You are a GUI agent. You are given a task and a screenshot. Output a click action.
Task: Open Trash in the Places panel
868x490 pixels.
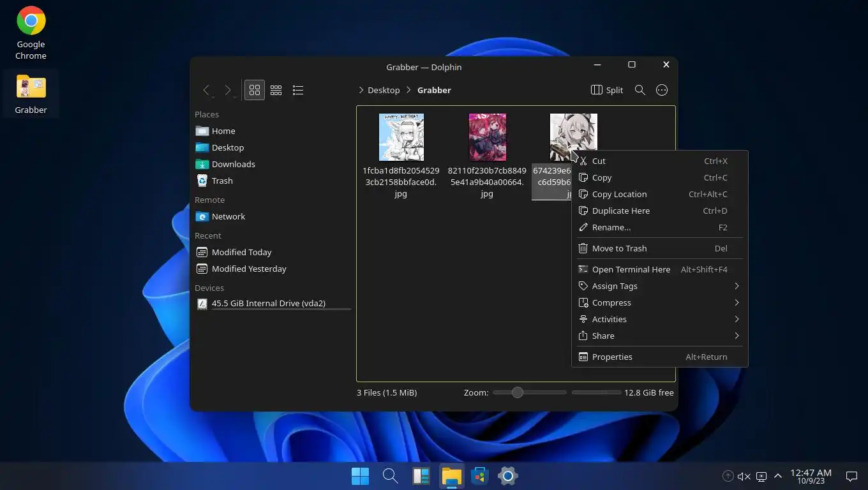pyautogui.click(x=273, y=181)
